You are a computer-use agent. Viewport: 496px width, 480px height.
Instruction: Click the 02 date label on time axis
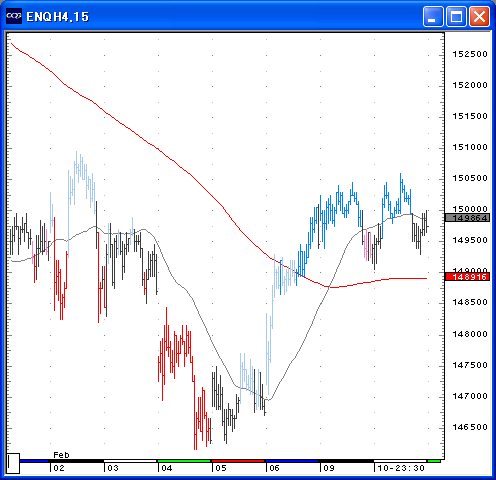coord(59,468)
